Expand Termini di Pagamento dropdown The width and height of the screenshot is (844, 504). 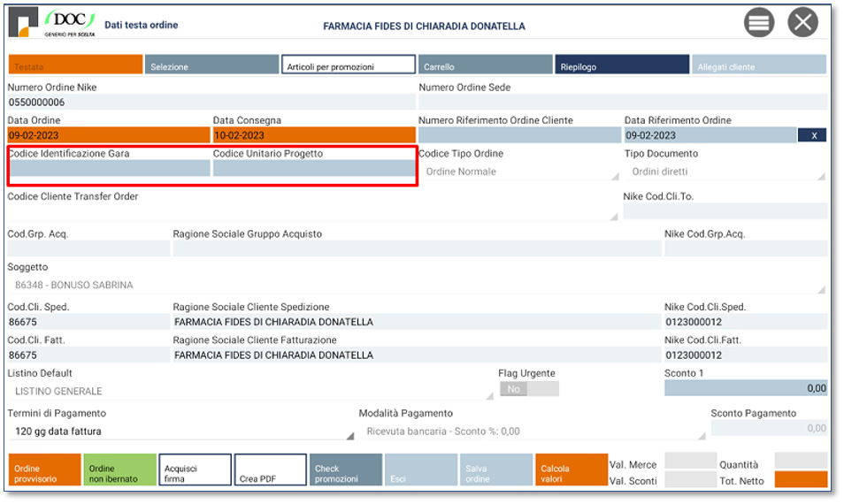click(180, 431)
